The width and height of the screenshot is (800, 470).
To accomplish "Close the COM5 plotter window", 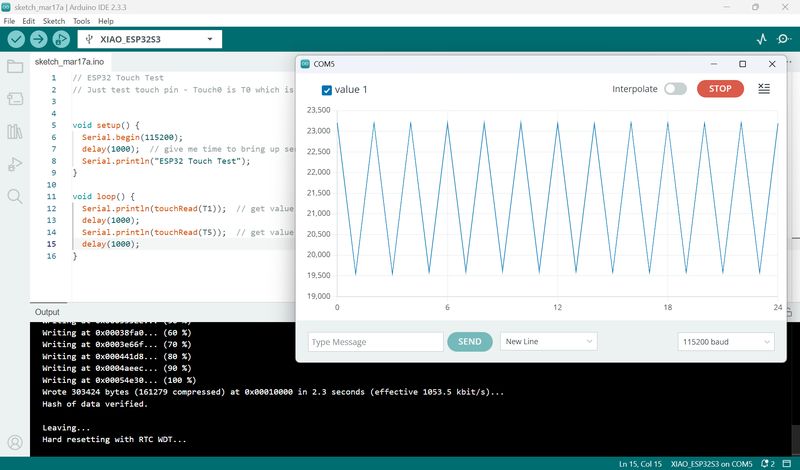I will point(772,64).
